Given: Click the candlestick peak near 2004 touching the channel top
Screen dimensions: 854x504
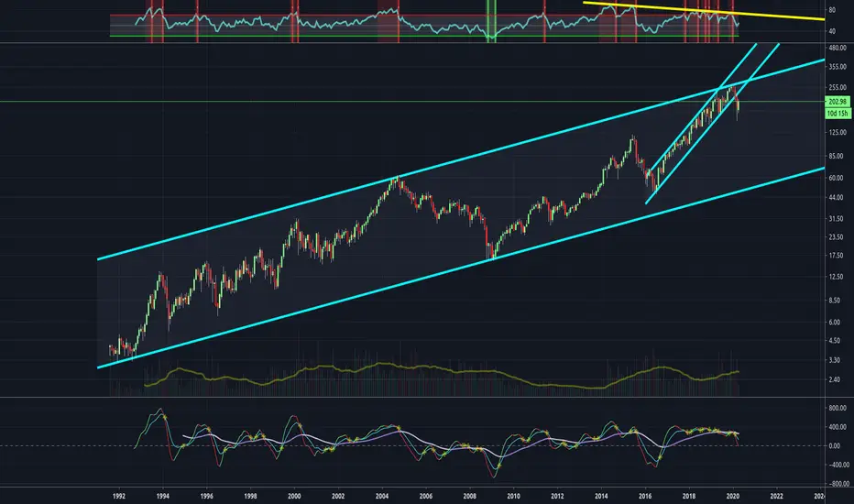Looking at the screenshot, I should (396, 178).
